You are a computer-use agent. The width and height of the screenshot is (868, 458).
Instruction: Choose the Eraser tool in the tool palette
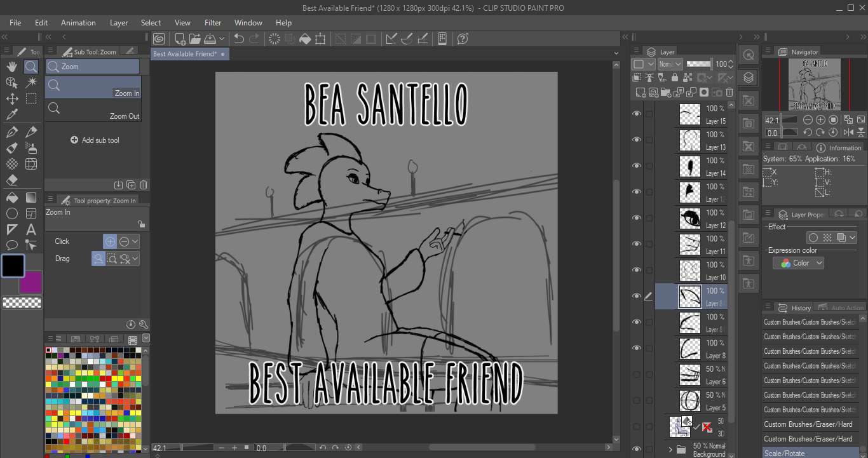11,180
